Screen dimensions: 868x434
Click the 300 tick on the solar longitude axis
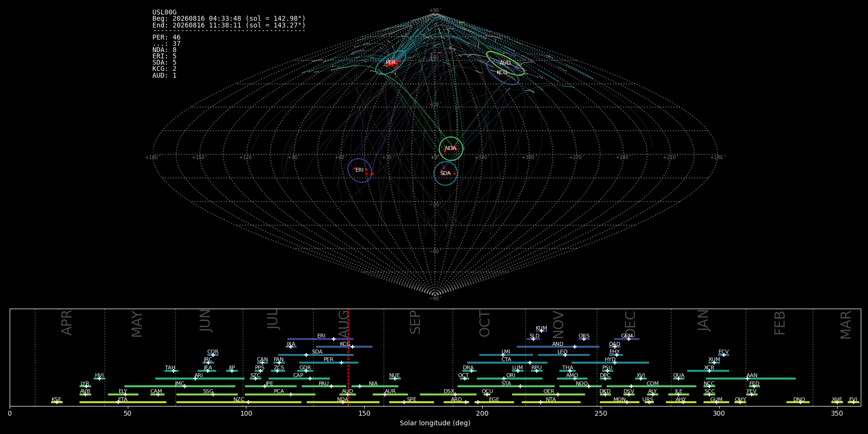click(x=719, y=413)
